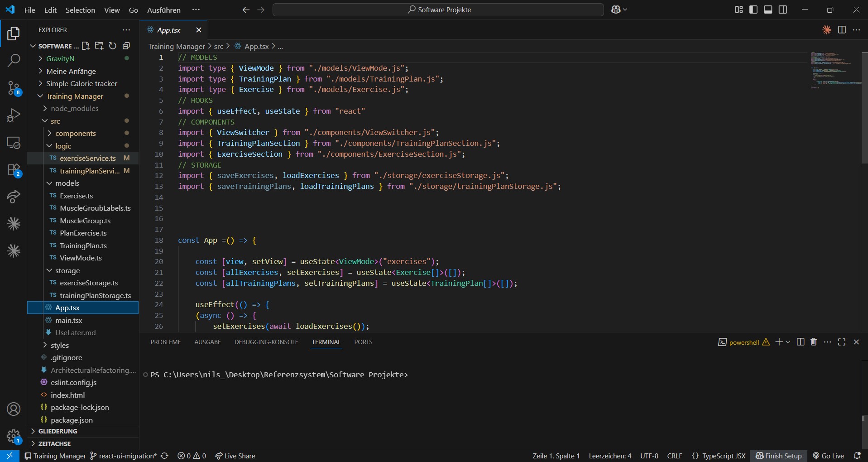Screen dimensions: 868x462
Task: Click the react-ui-migration branch indicator
Action: pos(124,456)
